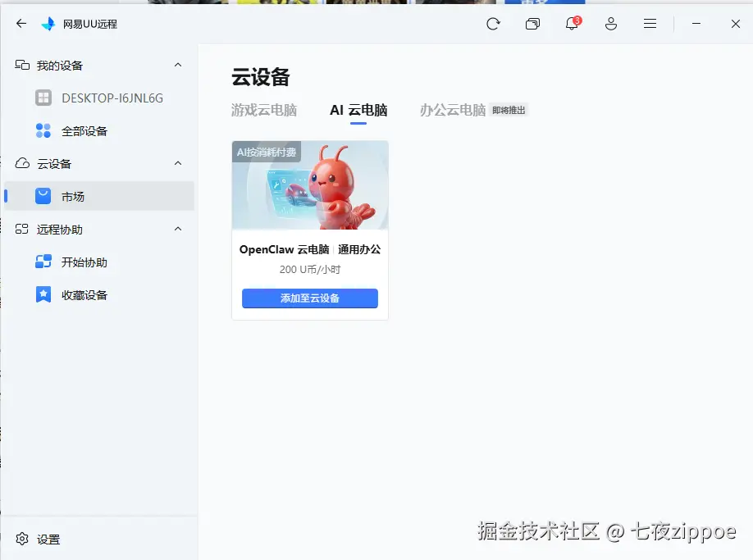Click the DESKTOP-I6JNL6G Windows icon
Screen dimensions: 753x560
coord(43,98)
